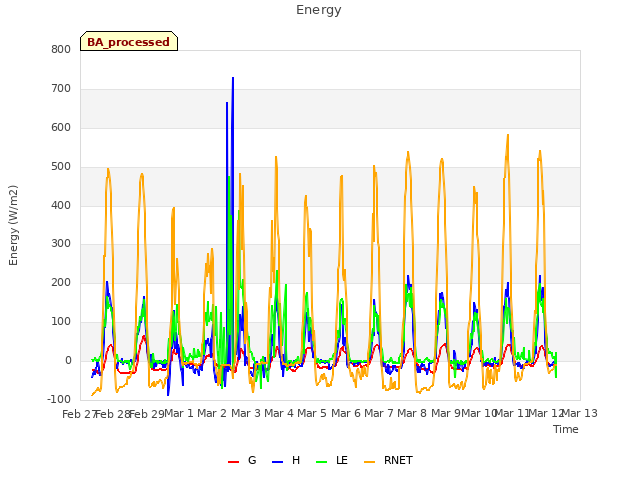This screenshot has width=640, height=480.
Task: Click the Energy chart title
Action: click(319, 10)
